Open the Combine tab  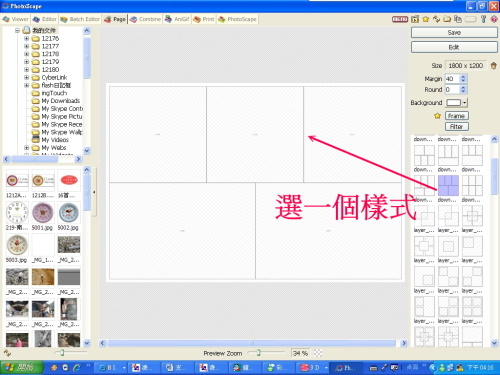145,19
